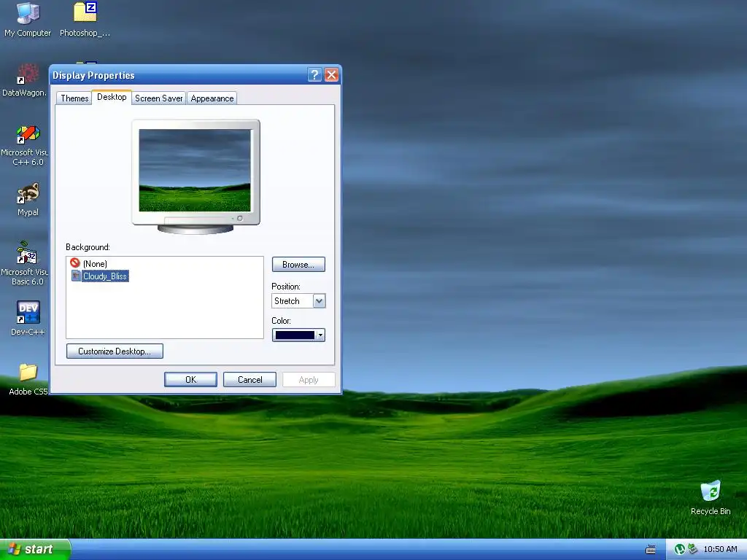Image resolution: width=747 pixels, height=560 pixels.
Task: Click the (None) red prohibited icon
Action: point(75,262)
